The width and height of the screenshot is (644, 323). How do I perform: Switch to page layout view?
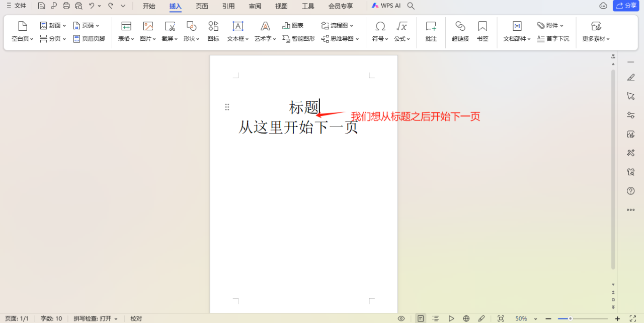[x=420, y=318]
